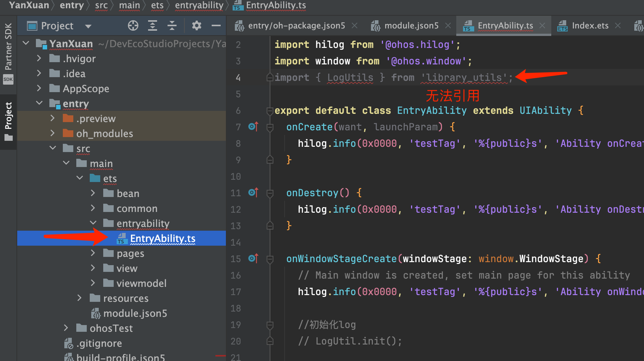Click the Collapse All icon in Project toolbar
644x361 pixels.
tap(172, 25)
